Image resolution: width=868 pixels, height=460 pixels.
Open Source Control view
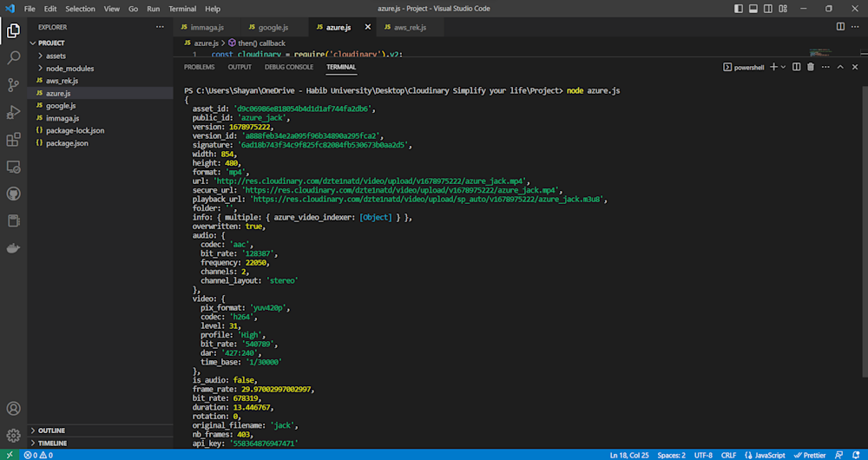pos(13,85)
